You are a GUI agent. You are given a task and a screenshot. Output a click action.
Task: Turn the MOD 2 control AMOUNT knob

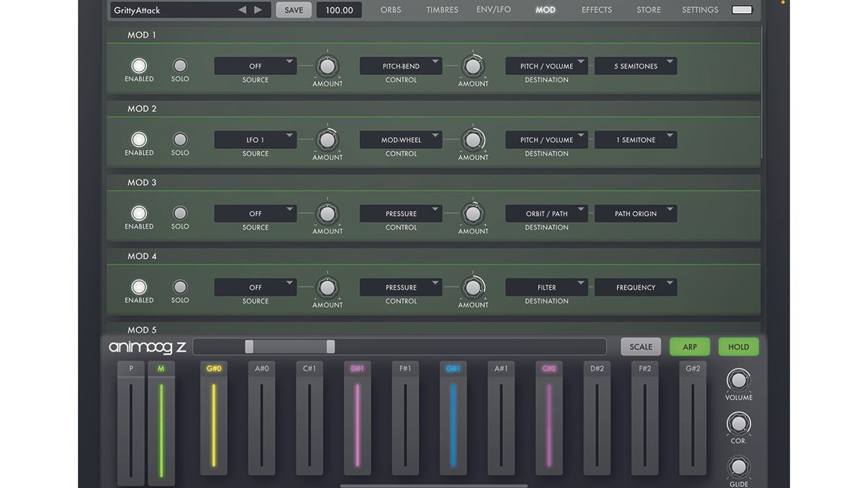coord(473,140)
